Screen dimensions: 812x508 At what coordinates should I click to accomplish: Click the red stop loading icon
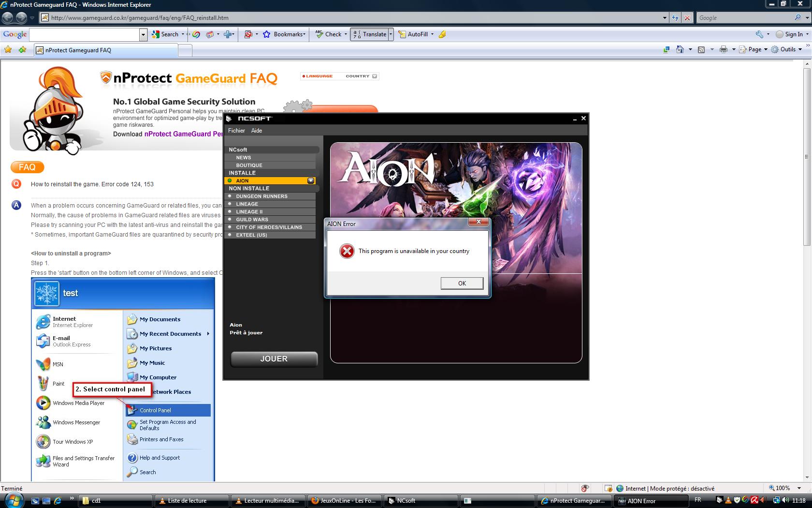pos(687,18)
